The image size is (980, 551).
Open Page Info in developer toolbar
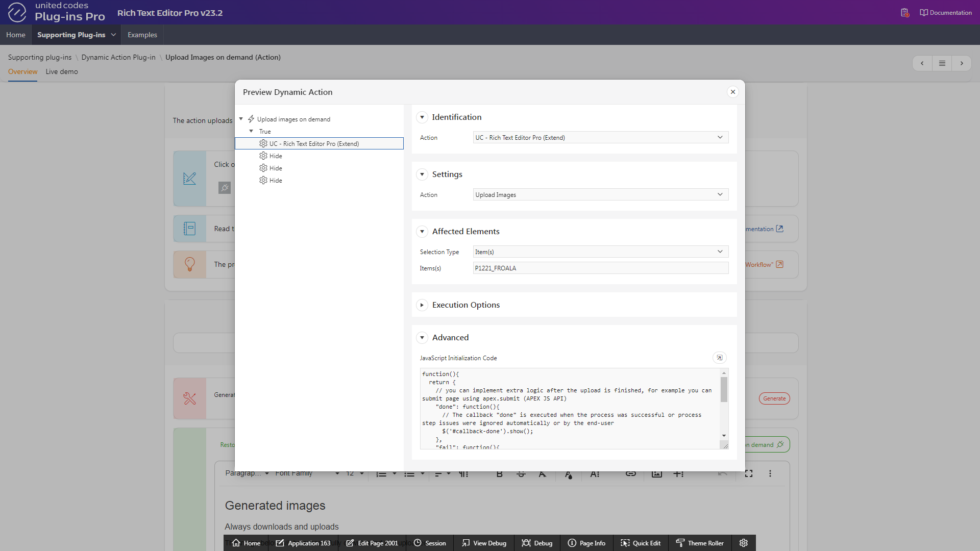click(586, 543)
